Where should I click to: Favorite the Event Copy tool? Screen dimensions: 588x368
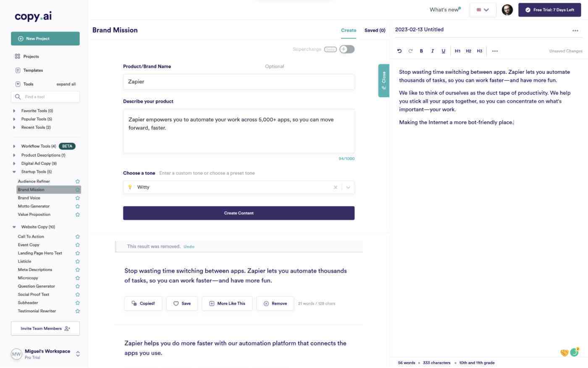[77, 245]
